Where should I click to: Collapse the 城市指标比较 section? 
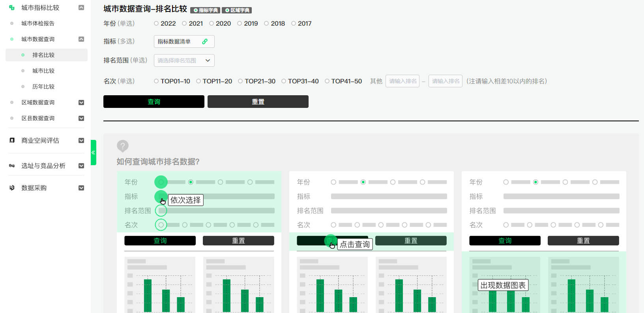pyautogui.click(x=81, y=8)
